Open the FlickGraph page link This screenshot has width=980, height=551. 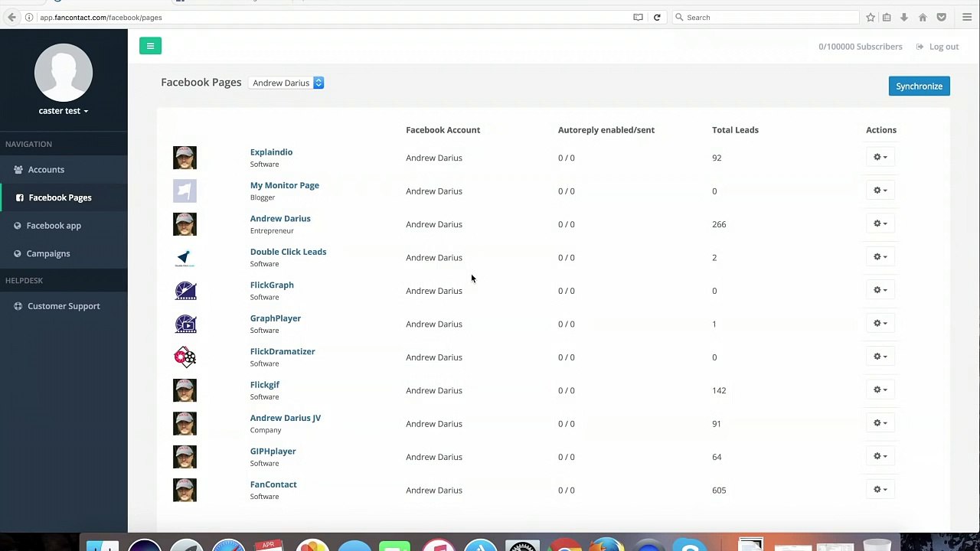tap(272, 285)
